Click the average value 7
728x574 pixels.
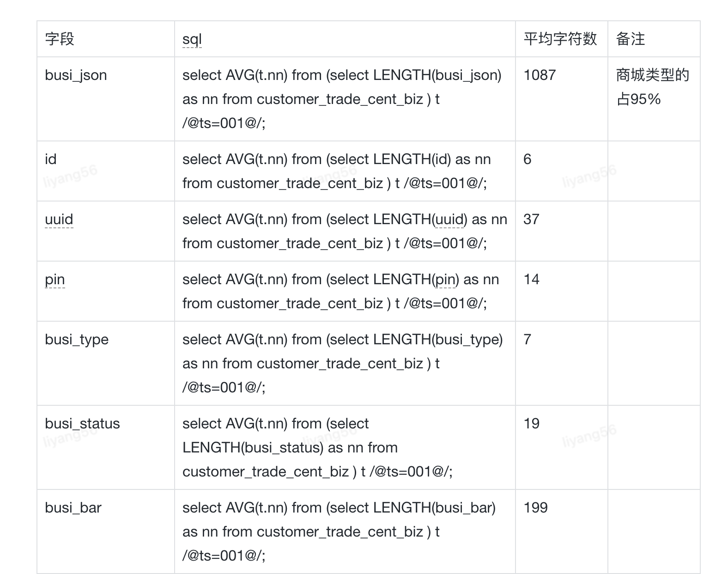coord(528,340)
